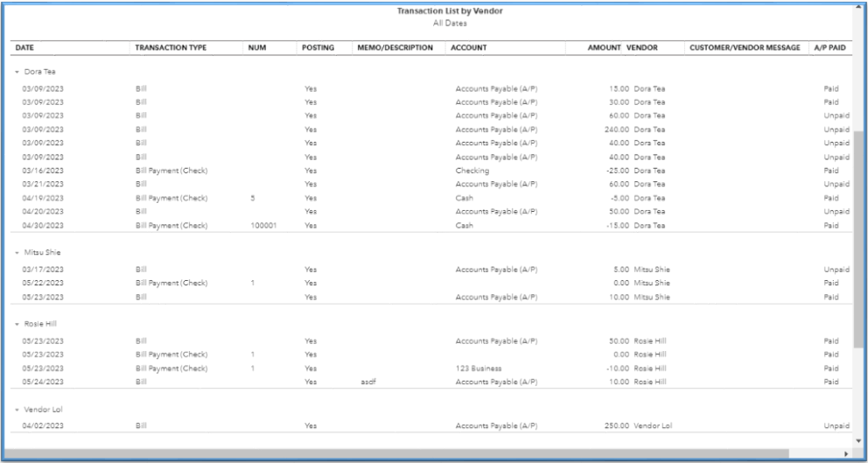The height and width of the screenshot is (463, 868).
Task: Click the 05/24/2023 date
Action: [x=43, y=382]
